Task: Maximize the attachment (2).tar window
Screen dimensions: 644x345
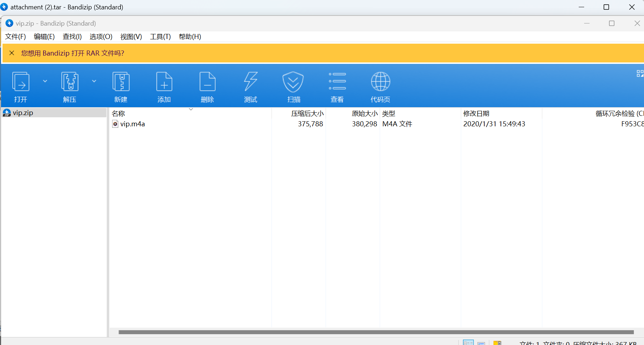Action: click(x=606, y=7)
